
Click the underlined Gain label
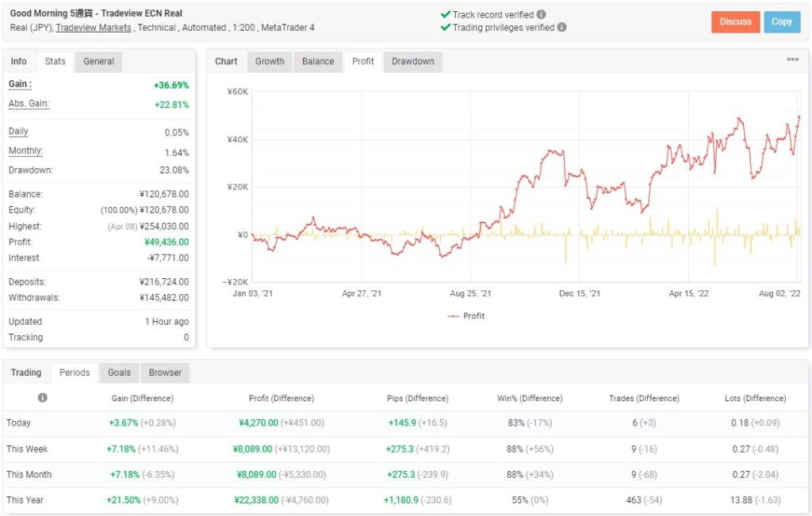coord(20,84)
